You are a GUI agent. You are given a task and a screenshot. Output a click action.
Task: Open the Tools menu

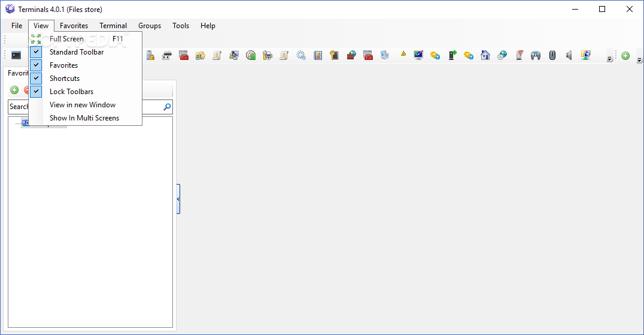click(181, 26)
